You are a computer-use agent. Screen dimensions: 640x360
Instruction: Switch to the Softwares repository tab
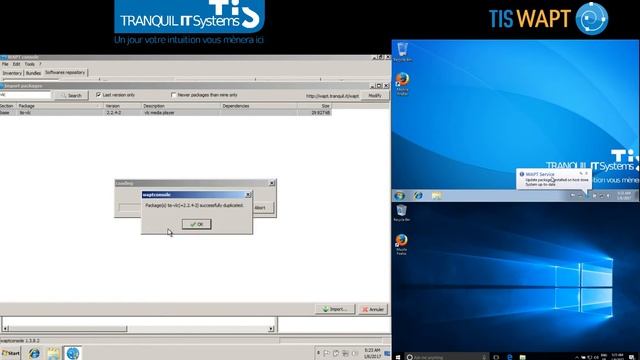[65, 72]
